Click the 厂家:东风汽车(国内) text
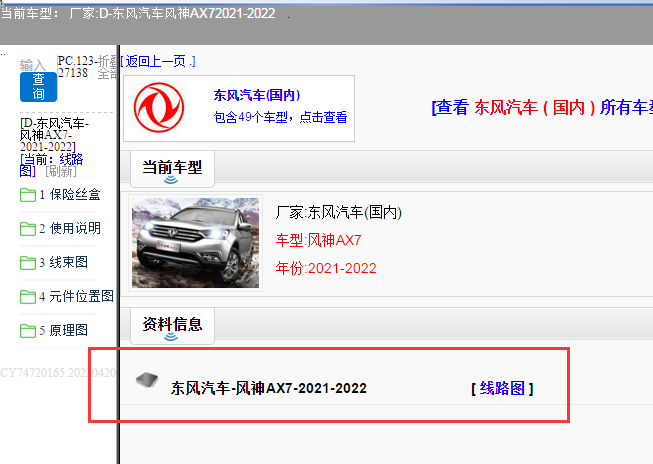 (x=339, y=212)
